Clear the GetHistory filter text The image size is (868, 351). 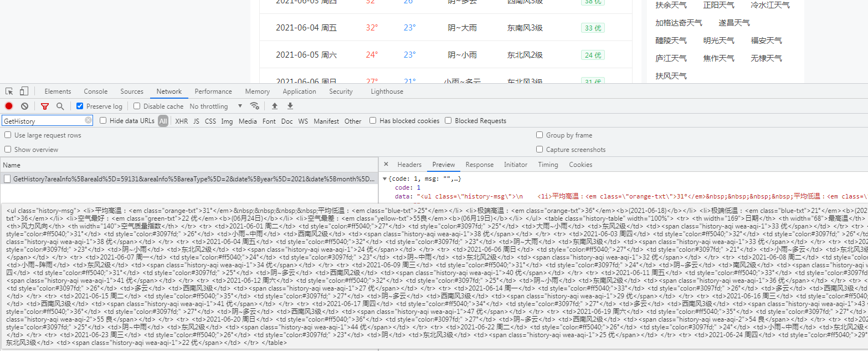coord(88,120)
